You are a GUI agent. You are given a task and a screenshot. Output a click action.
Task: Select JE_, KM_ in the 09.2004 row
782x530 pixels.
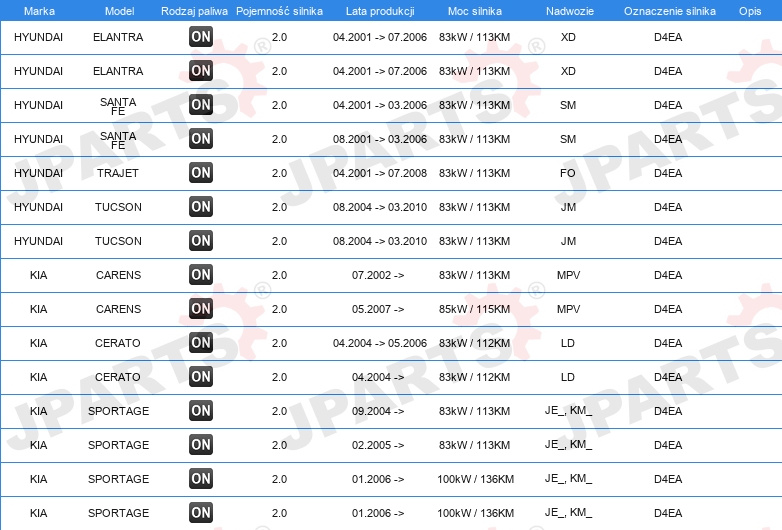[x=568, y=410]
